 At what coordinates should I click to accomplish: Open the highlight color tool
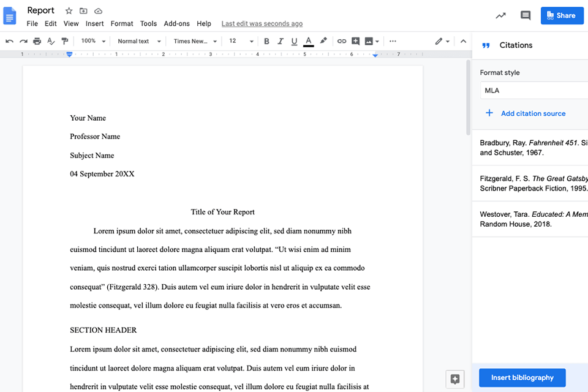coord(323,40)
